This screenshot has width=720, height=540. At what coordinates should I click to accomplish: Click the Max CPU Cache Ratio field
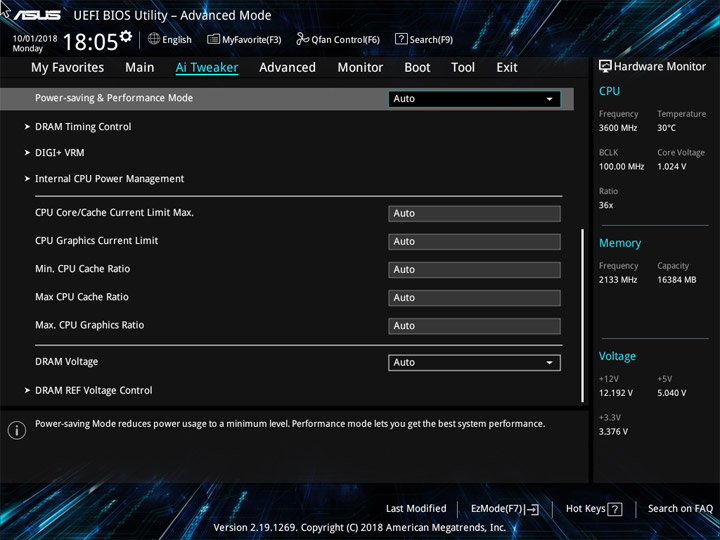(x=474, y=298)
